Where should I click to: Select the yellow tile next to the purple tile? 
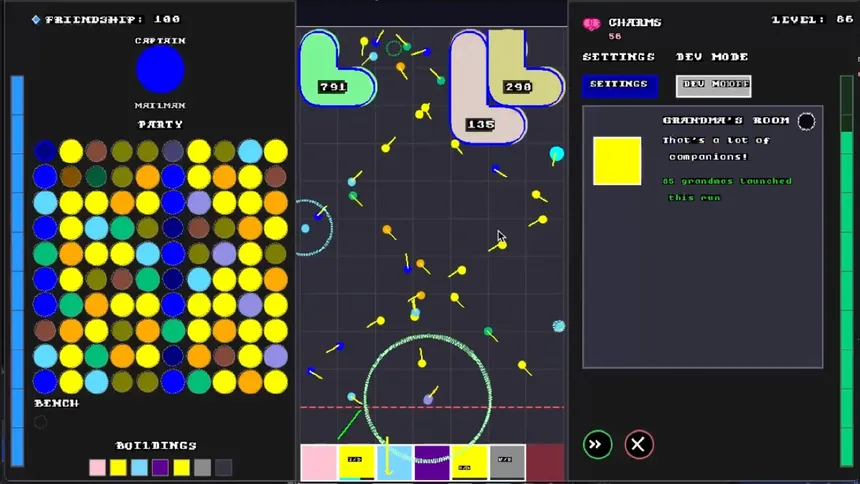click(469, 462)
